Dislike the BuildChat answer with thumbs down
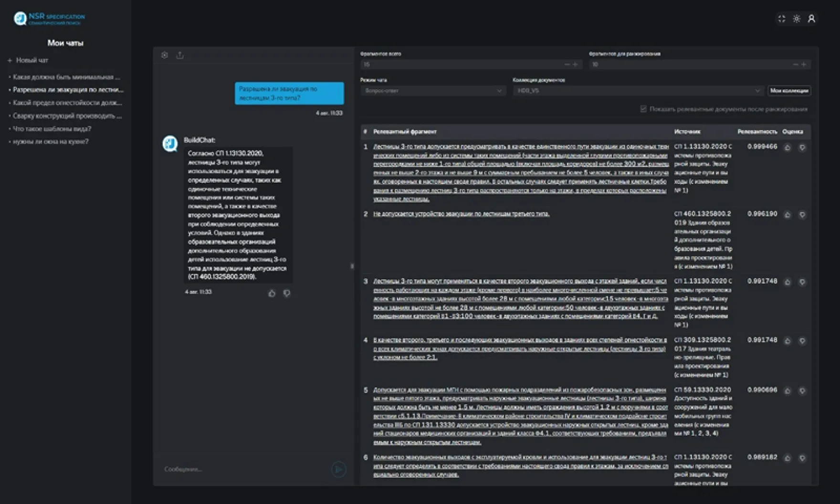This screenshot has width=840, height=504. point(286,293)
